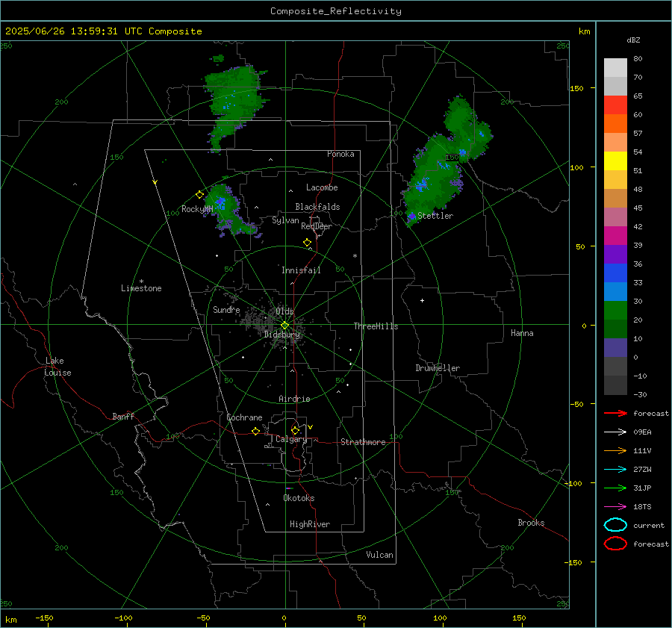Image resolution: width=672 pixels, height=628 pixels.
Task: Click the Banff label
Action: point(123,417)
